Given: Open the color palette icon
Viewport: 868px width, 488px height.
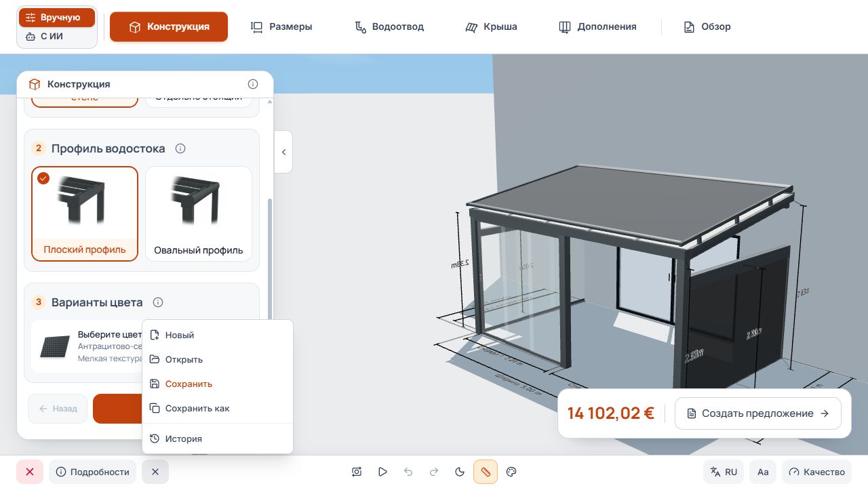Looking at the screenshot, I should (512, 472).
